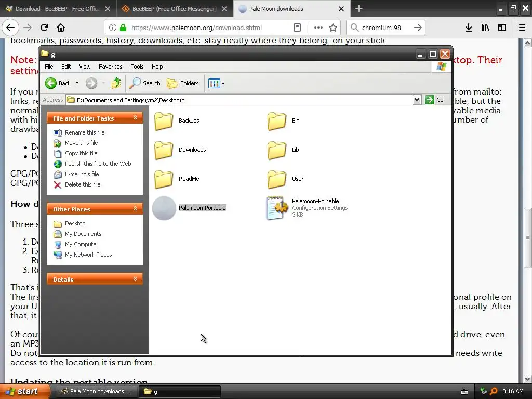This screenshot has height=399, width=532.
Task: Click the page scrollbar down arrow
Action: coord(528,379)
